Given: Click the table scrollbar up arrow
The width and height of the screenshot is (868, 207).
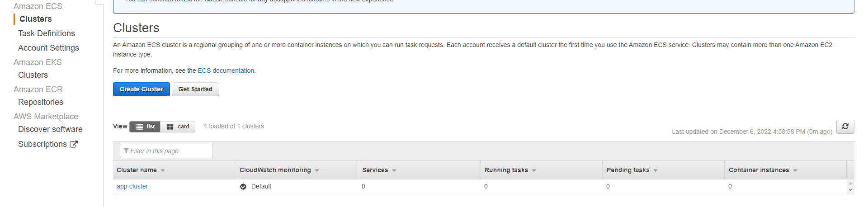Looking at the screenshot, I should pos(850,183).
